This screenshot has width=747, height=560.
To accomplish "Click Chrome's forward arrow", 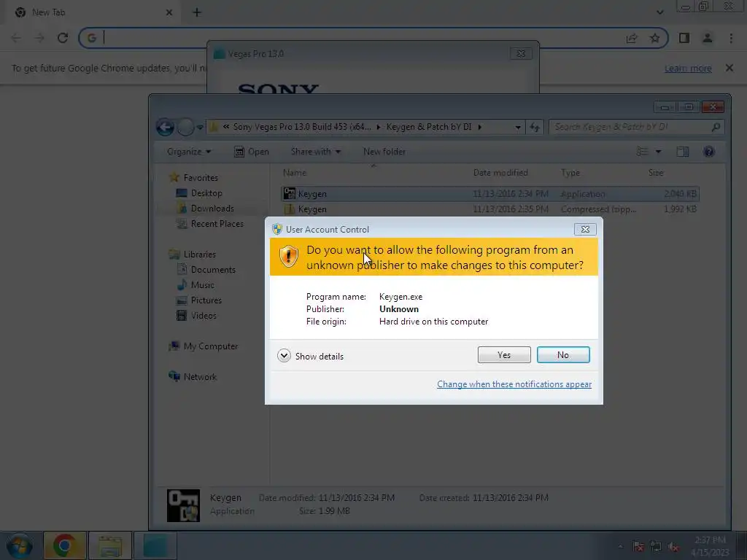I will click(39, 38).
